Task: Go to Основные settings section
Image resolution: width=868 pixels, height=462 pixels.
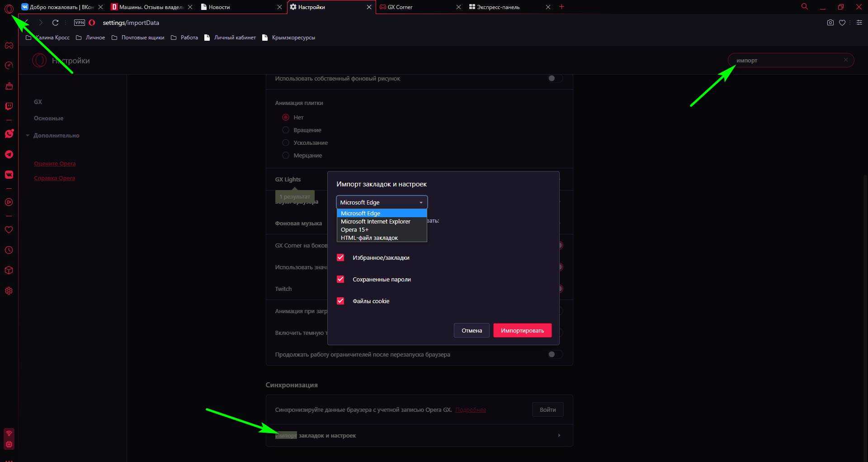Action: [48, 118]
